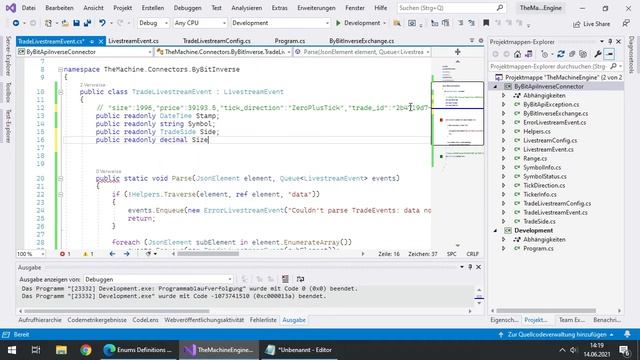Image resolution: width=640 pixels, height=360 pixels.
Task: Open the ByBitApiInverseConnector project dropdown
Action: [x=84, y=52]
